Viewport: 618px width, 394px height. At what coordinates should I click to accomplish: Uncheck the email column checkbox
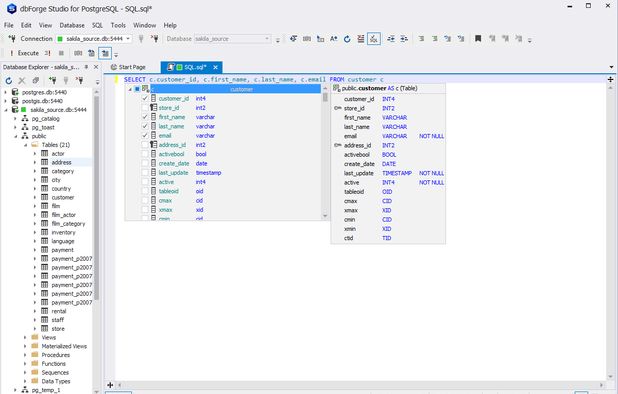[x=145, y=136]
